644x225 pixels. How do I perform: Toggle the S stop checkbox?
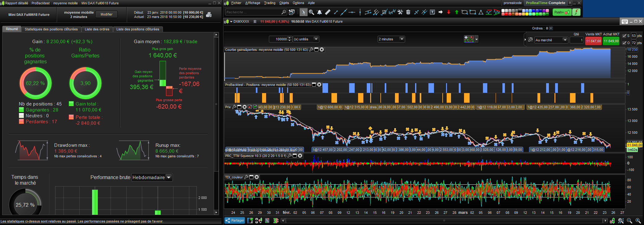click(x=624, y=36)
